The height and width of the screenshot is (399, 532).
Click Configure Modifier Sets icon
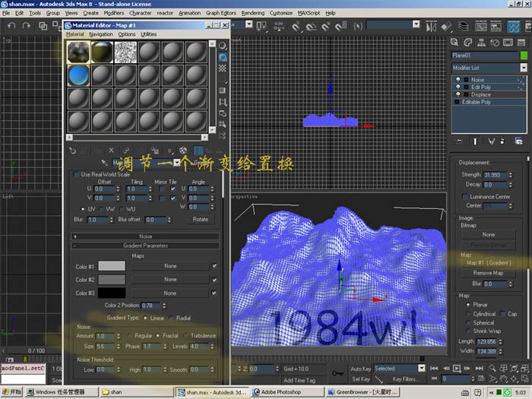pyautogui.click(x=519, y=141)
